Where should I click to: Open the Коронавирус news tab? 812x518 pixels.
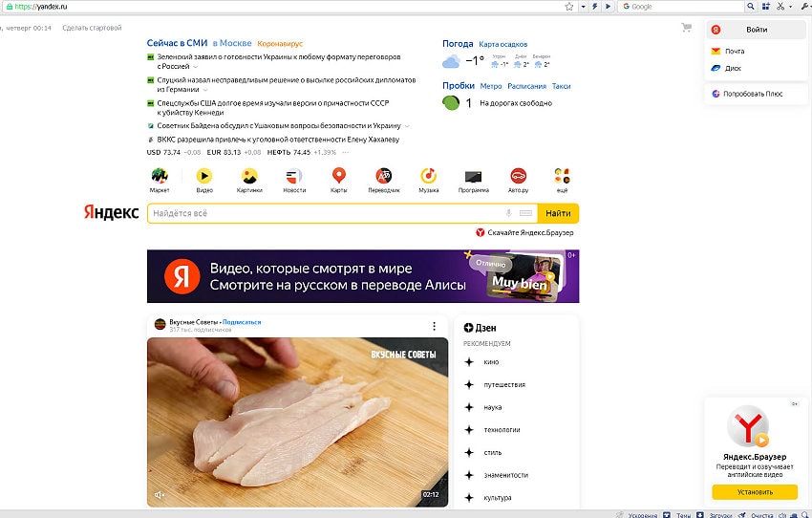(x=280, y=44)
